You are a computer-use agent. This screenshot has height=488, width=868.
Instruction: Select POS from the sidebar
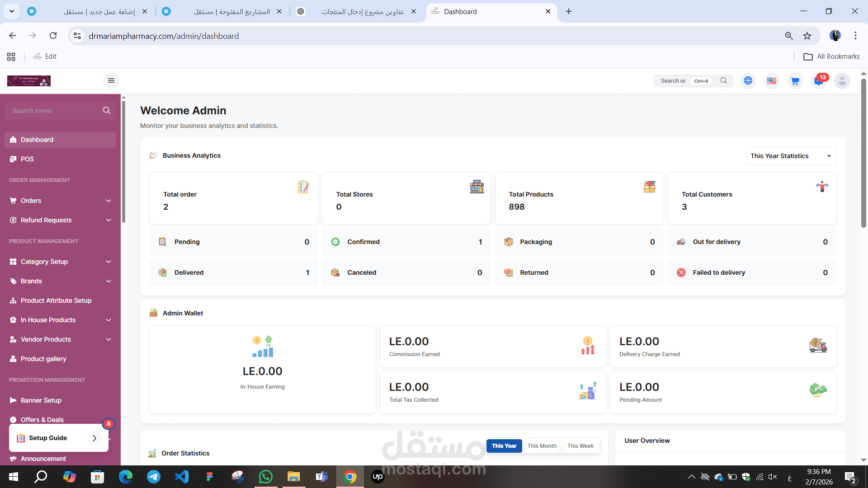point(27,159)
